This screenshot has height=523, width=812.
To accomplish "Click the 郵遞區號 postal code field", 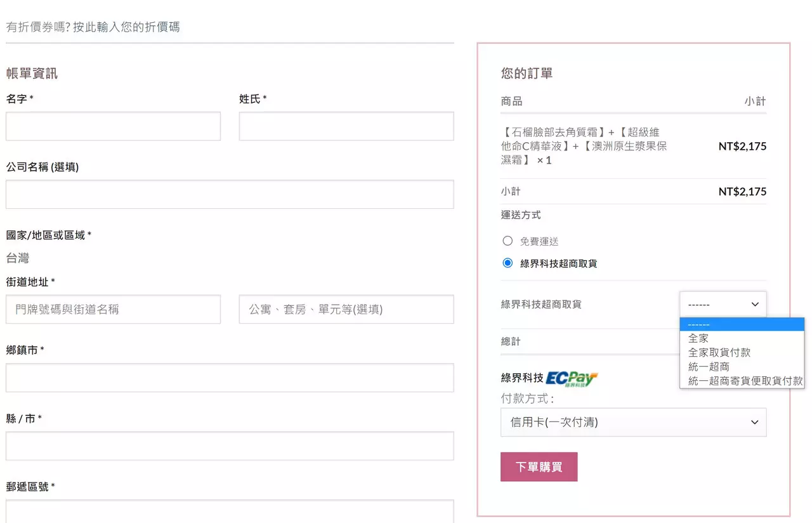I will point(230,512).
